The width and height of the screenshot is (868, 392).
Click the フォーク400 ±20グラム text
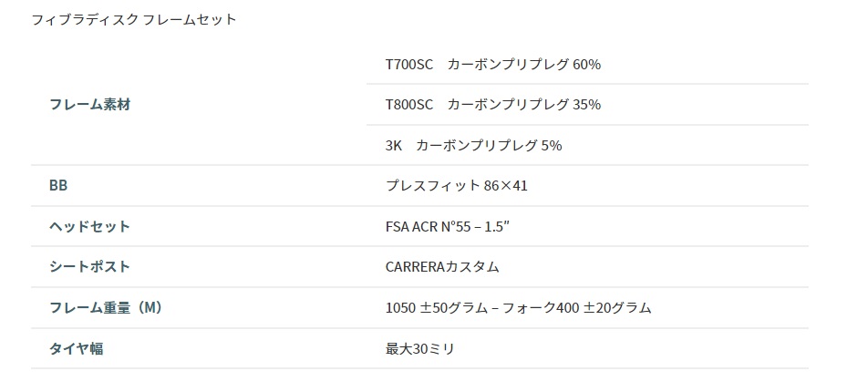(x=577, y=307)
